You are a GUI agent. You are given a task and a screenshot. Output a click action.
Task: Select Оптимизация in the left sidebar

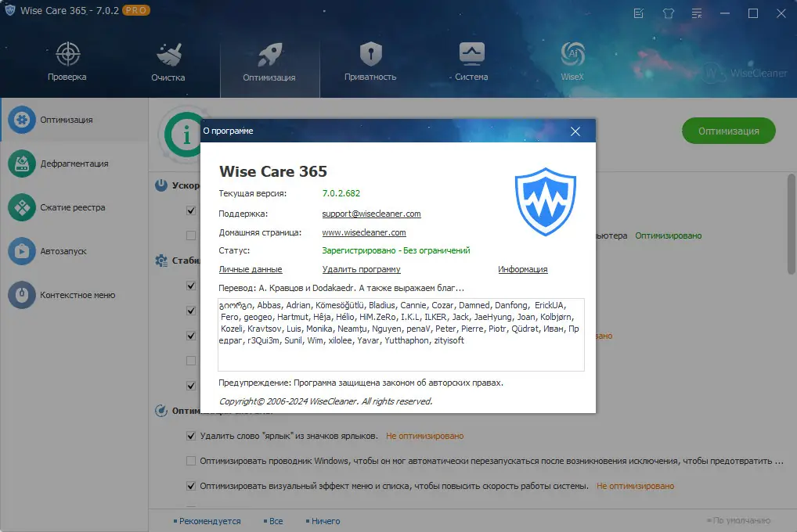(x=74, y=120)
